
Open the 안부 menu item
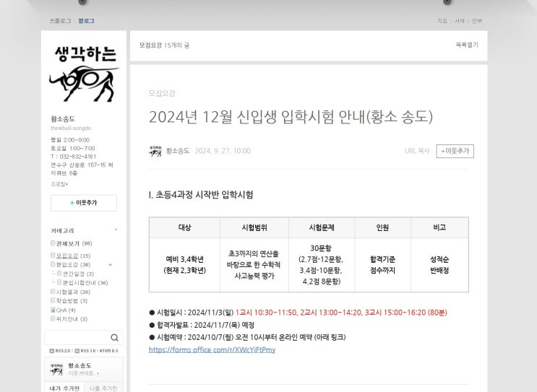(477, 21)
